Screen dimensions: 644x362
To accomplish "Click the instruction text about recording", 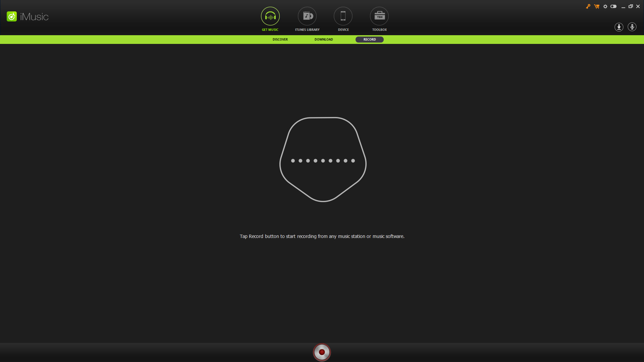I will pyautogui.click(x=322, y=236).
